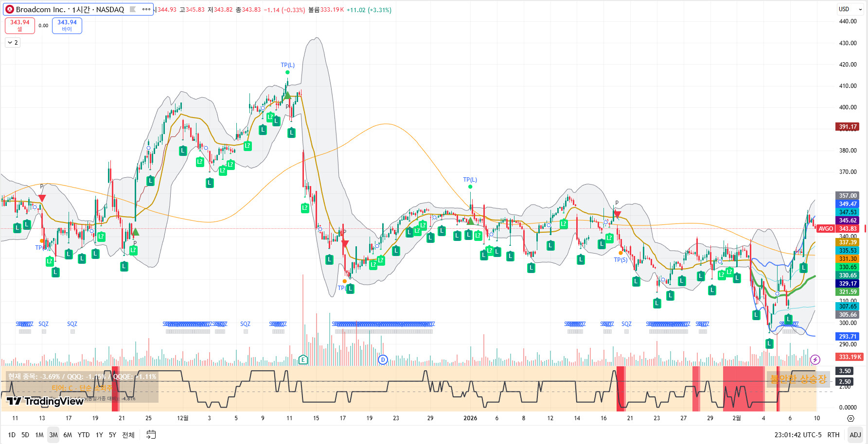The width and height of the screenshot is (868, 444).
Task: Click the flag icon beside NASDAQ
Action: tap(133, 9)
